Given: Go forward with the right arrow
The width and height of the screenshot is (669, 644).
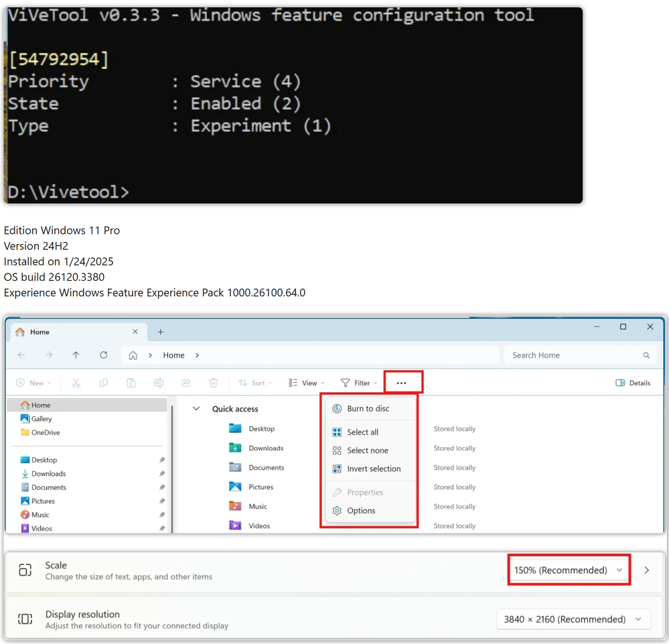Looking at the screenshot, I should click(x=49, y=355).
